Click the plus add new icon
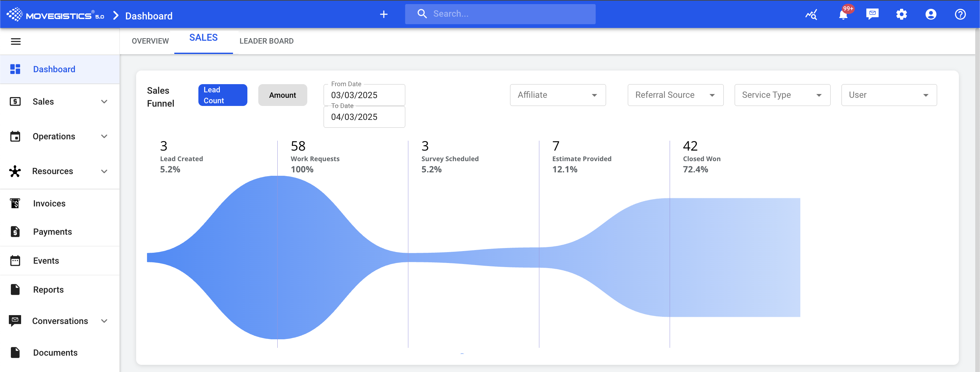Screen dimensions: 980x372 [x=383, y=14]
